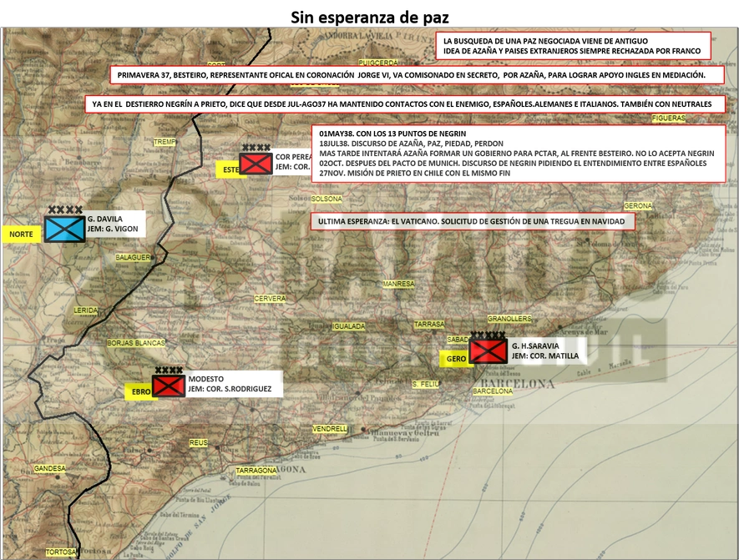
Task: Click the 'COR PEREA' commander label
Action: 293,157
